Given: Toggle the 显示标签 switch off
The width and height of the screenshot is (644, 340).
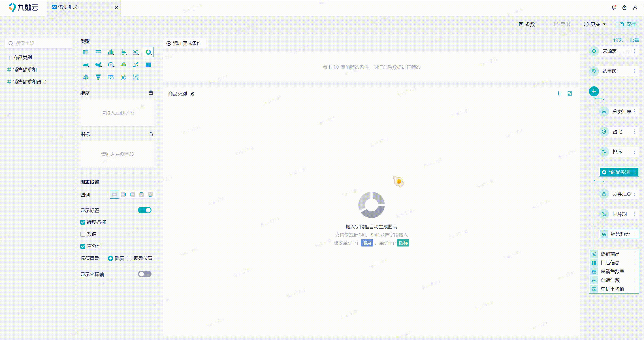Looking at the screenshot, I should pyautogui.click(x=145, y=210).
